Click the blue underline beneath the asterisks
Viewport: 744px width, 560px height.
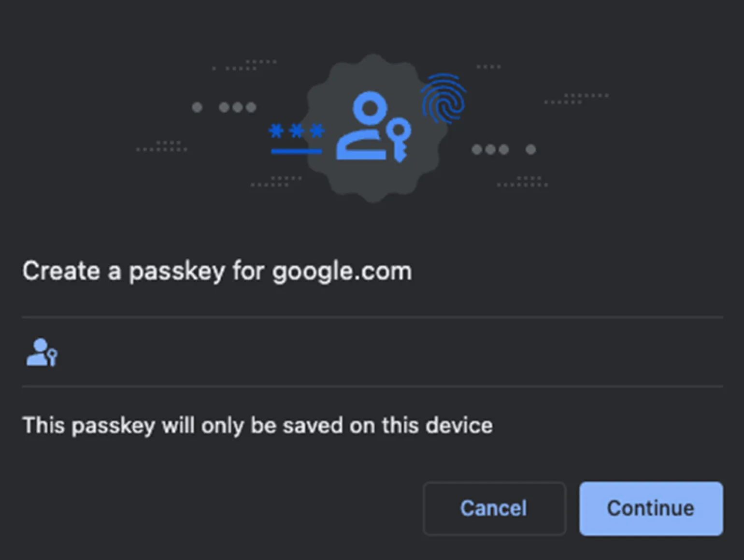(296, 152)
